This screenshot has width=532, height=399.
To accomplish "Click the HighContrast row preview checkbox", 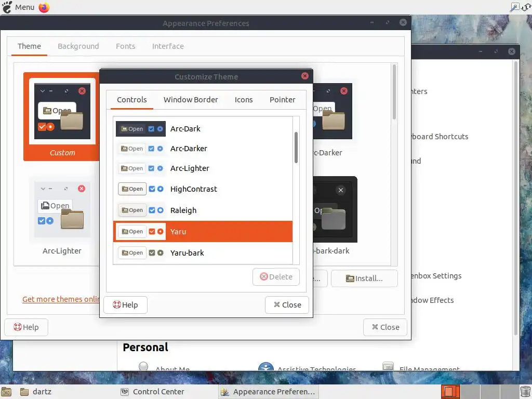I will (152, 189).
